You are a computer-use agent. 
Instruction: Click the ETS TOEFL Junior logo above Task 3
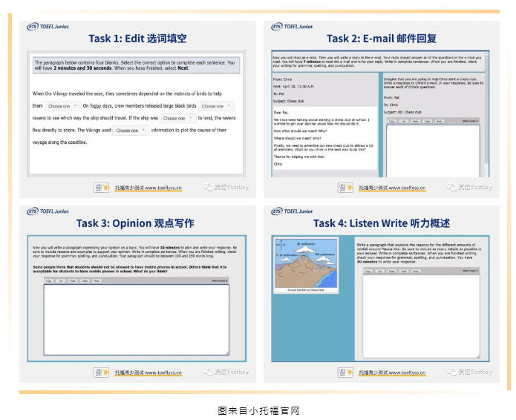point(48,211)
